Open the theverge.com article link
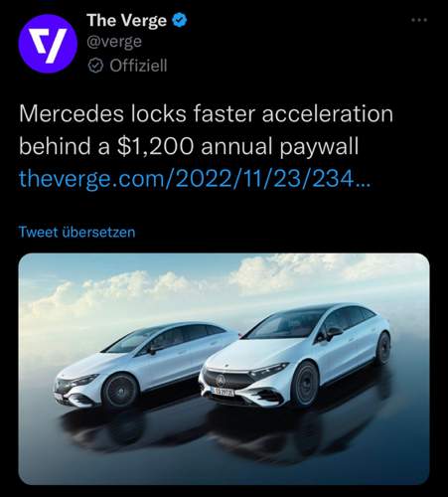448x497 pixels. click(195, 179)
